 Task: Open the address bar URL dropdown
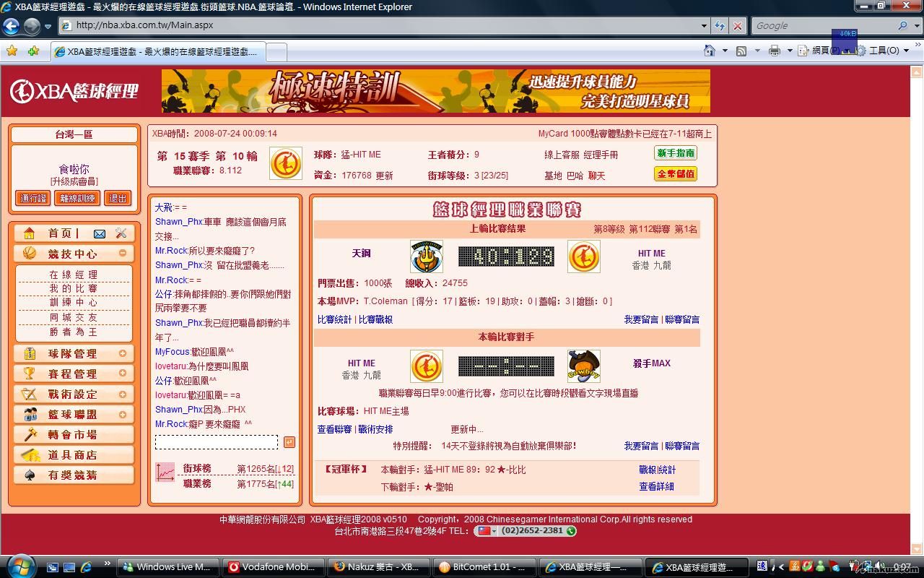pos(705,25)
